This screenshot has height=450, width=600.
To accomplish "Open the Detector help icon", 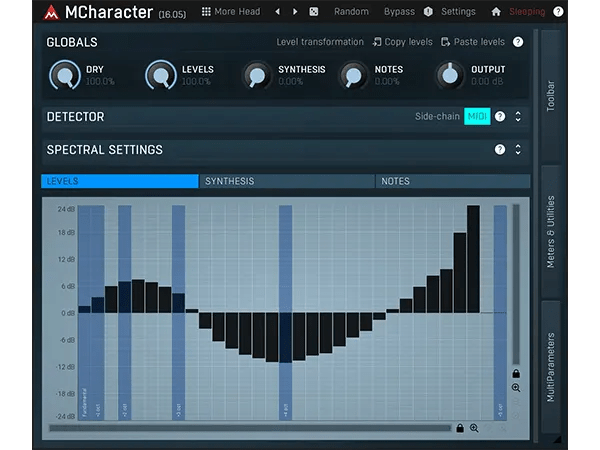I will click(x=500, y=116).
